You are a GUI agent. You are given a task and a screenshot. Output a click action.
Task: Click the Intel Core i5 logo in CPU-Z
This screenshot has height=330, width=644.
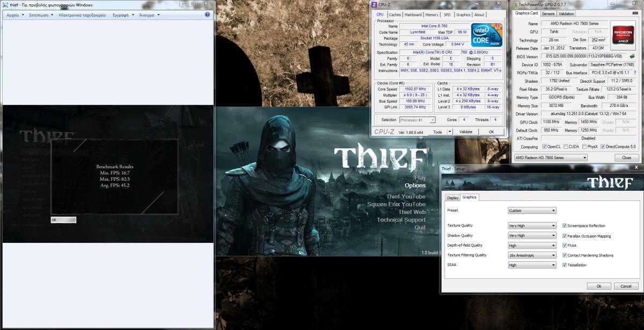point(487,36)
